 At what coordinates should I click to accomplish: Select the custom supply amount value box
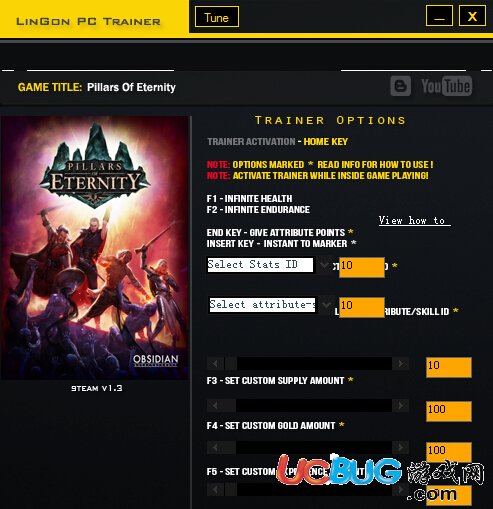click(449, 367)
